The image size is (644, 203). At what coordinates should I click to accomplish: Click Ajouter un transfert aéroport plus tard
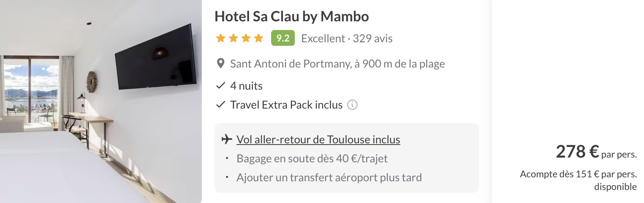click(329, 177)
